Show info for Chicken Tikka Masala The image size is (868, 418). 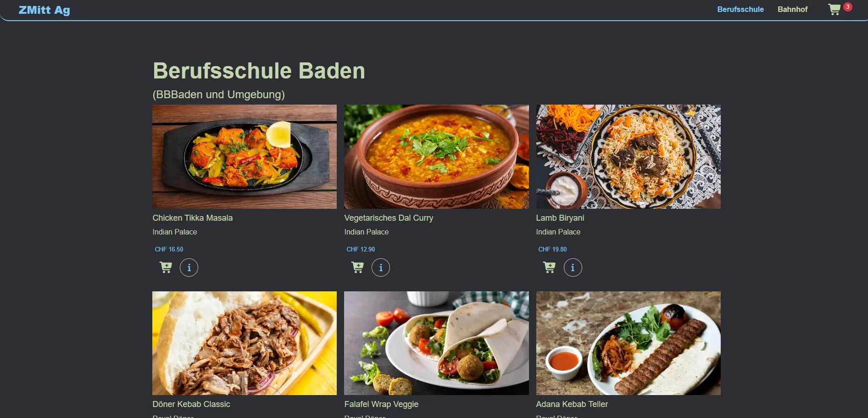click(x=189, y=268)
